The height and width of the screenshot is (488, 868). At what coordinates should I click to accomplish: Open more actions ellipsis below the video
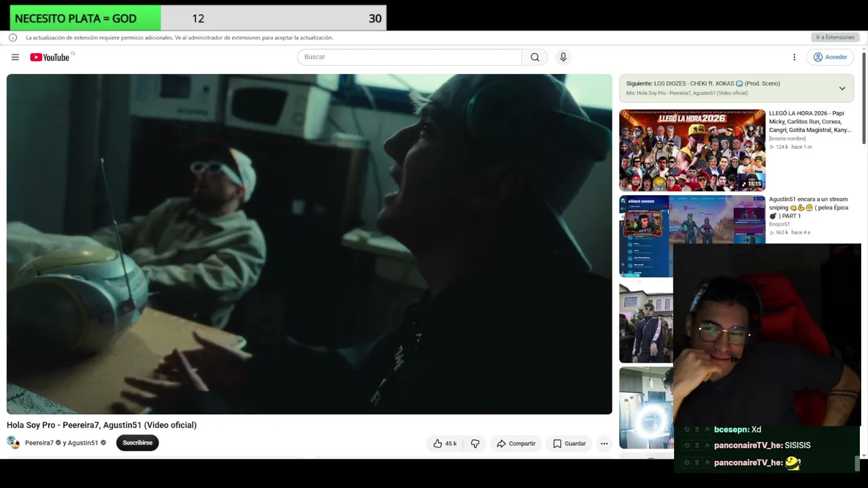604,443
